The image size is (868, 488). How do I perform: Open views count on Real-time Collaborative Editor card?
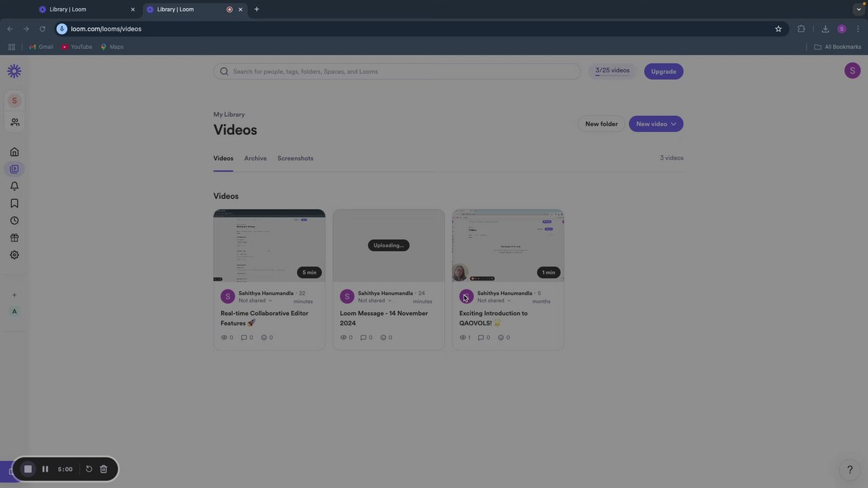pyautogui.click(x=227, y=338)
